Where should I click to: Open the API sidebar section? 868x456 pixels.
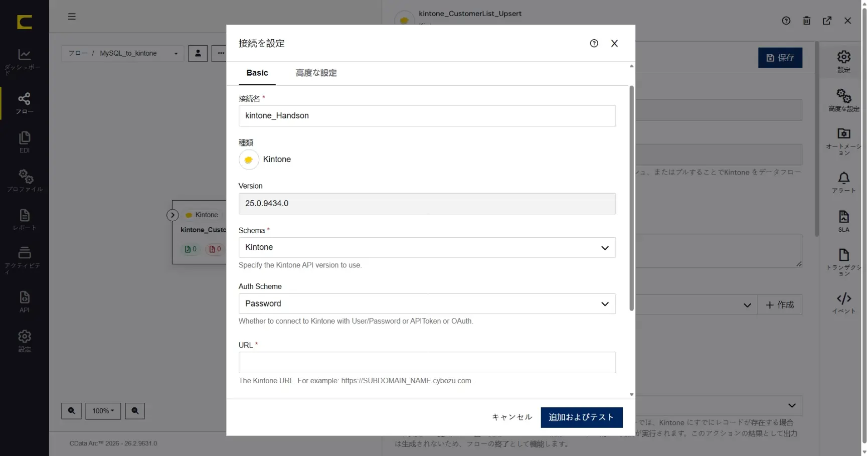[x=24, y=301]
